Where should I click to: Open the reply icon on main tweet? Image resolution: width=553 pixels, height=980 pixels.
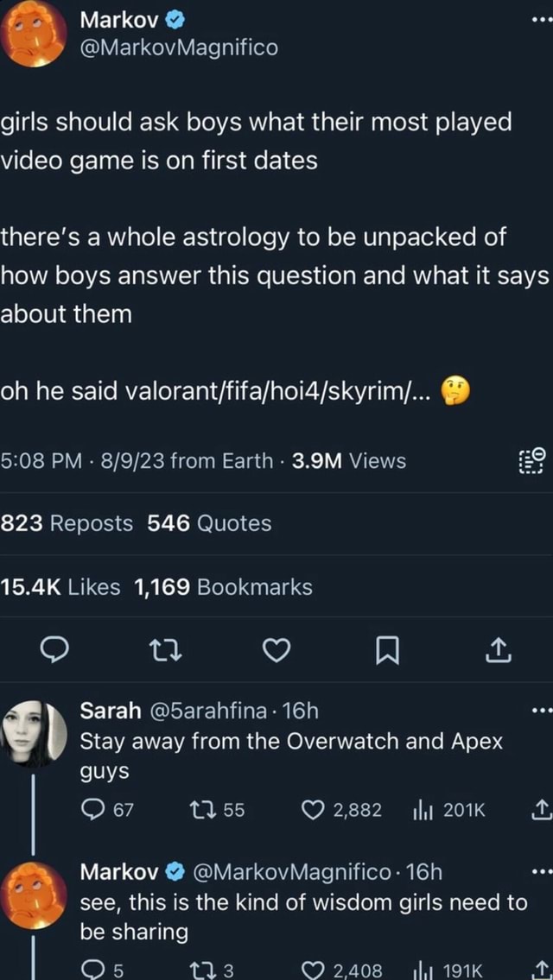57,651
